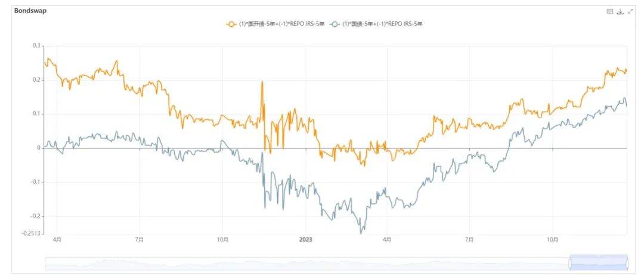This screenshot has height=275, width=644.
Task: Toggle the 国债-5年 REPO IRS series label
Action: click(383, 24)
